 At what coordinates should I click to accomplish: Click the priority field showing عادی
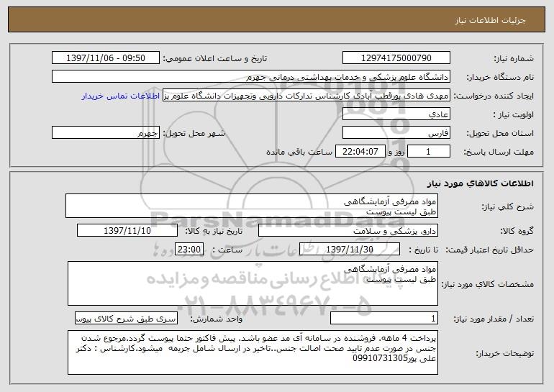click(396, 114)
